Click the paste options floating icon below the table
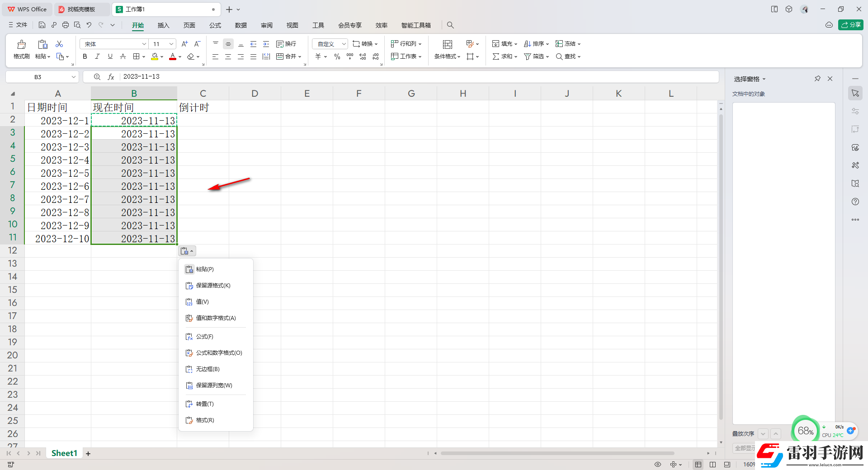868x470 pixels. coord(187,251)
